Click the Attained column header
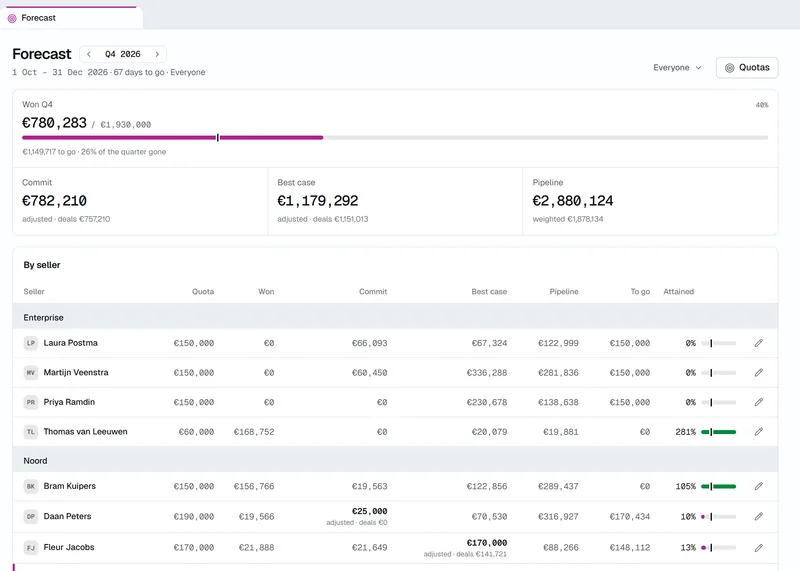800x571 pixels. click(x=679, y=291)
